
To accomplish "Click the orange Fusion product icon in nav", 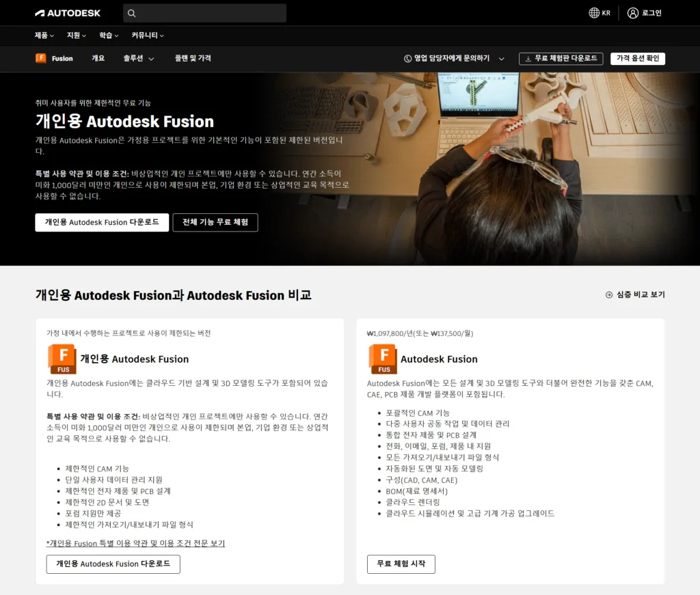I will click(40, 58).
